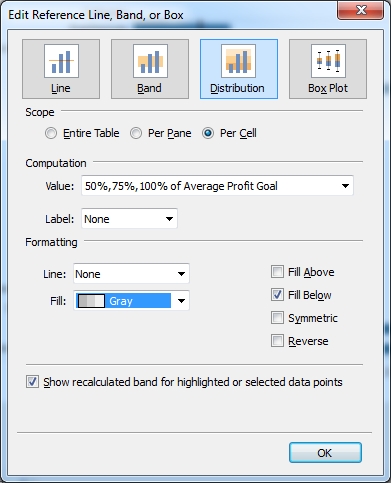This screenshot has height=483, width=391.
Task: Select the Line reference type
Action: (x=61, y=69)
